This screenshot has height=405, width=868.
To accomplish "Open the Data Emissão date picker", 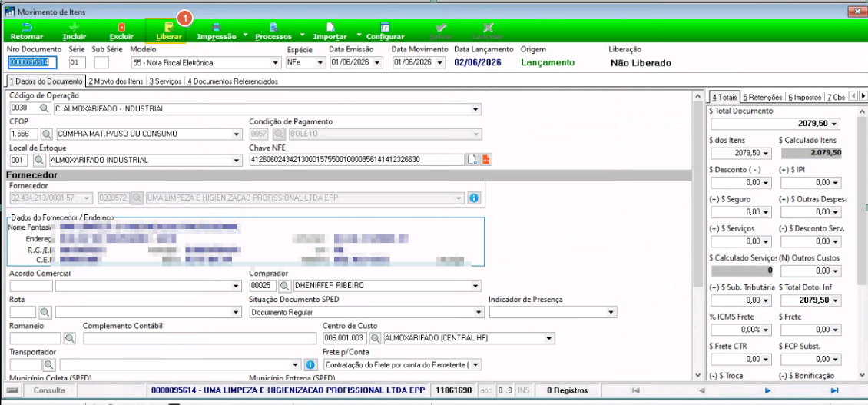I will click(377, 63).
